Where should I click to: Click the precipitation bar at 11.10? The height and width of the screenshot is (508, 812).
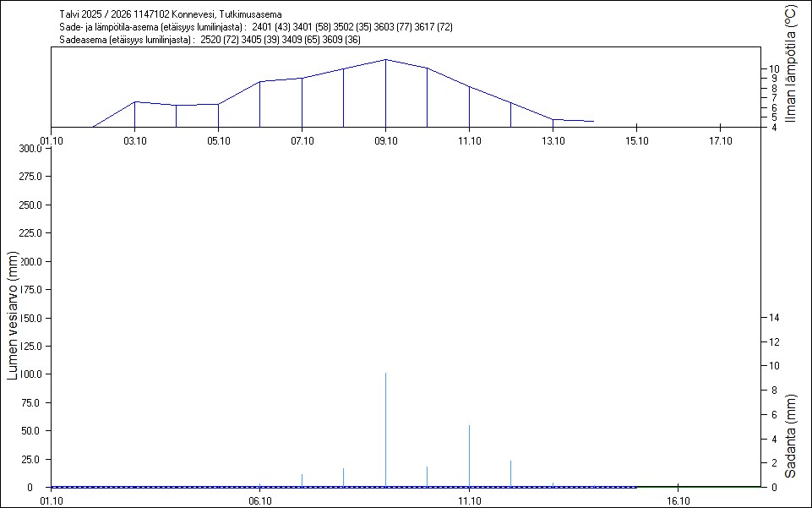pos(469,456)
